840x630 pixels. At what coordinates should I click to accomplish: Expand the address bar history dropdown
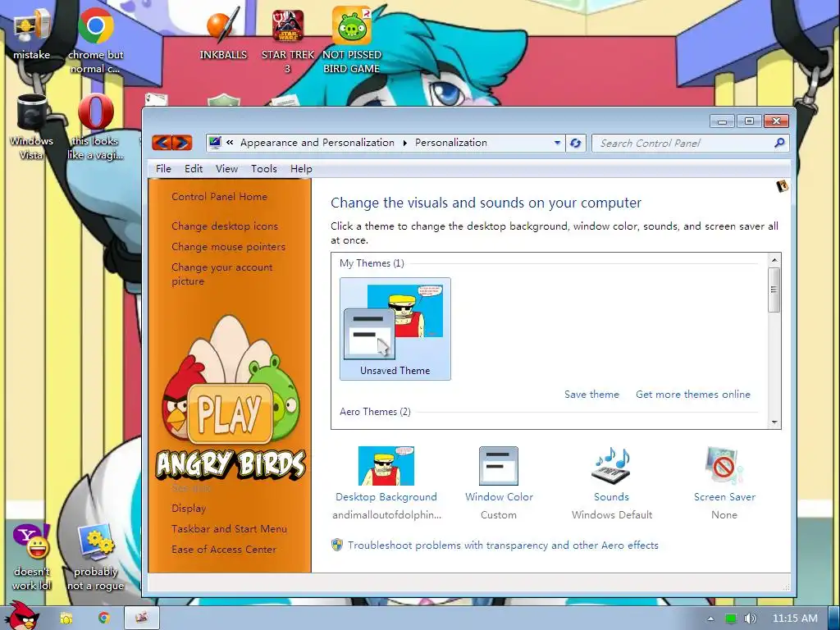click(557, 143)
